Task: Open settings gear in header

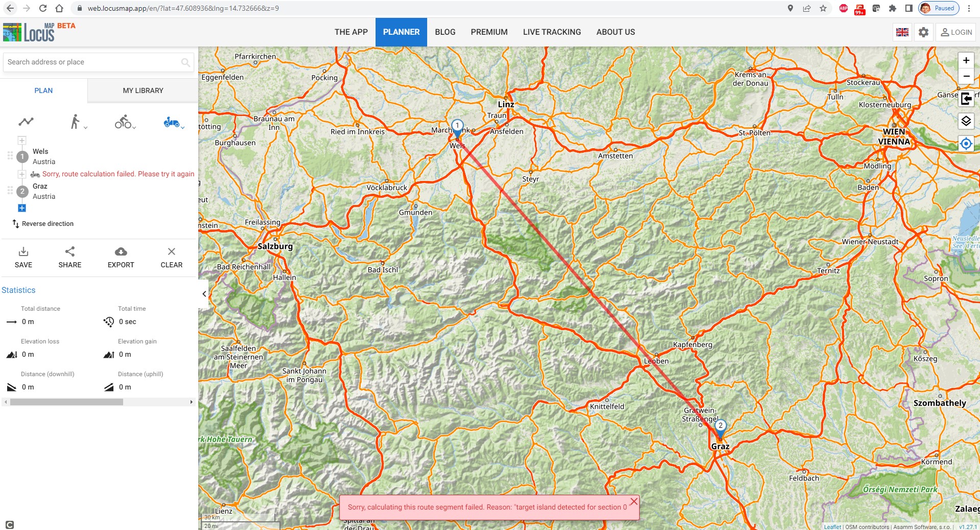Action: 923,32
